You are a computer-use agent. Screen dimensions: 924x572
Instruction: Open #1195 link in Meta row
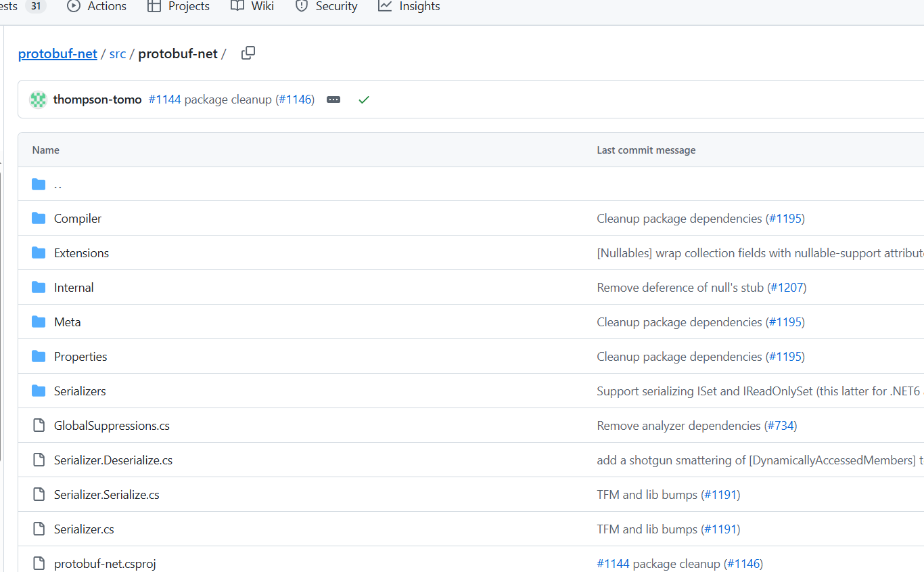coord(785,322)
